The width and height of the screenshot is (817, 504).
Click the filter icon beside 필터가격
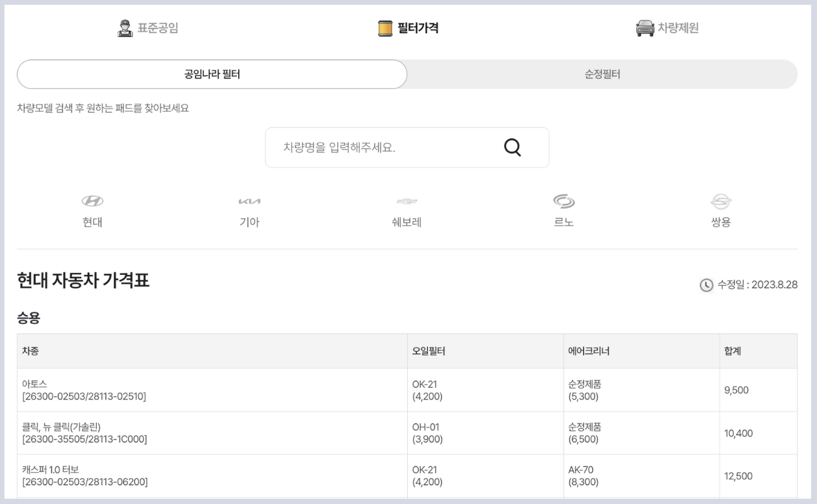pos(384,27)
